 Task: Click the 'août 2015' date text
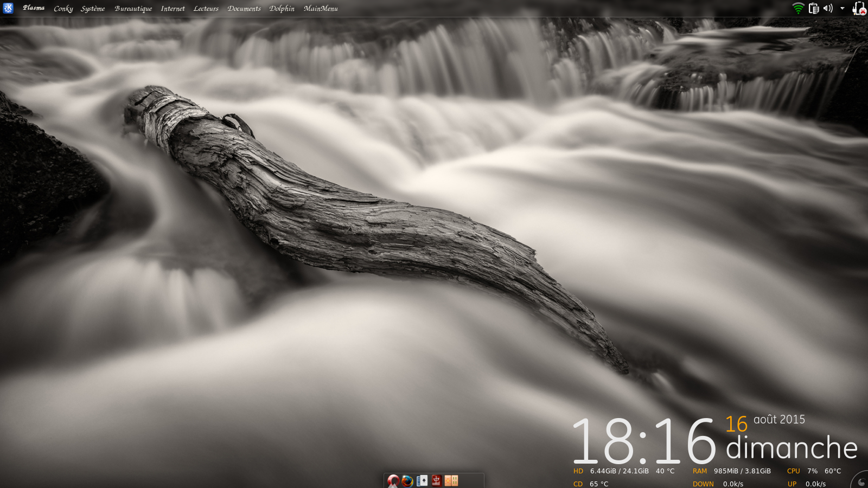779,420
